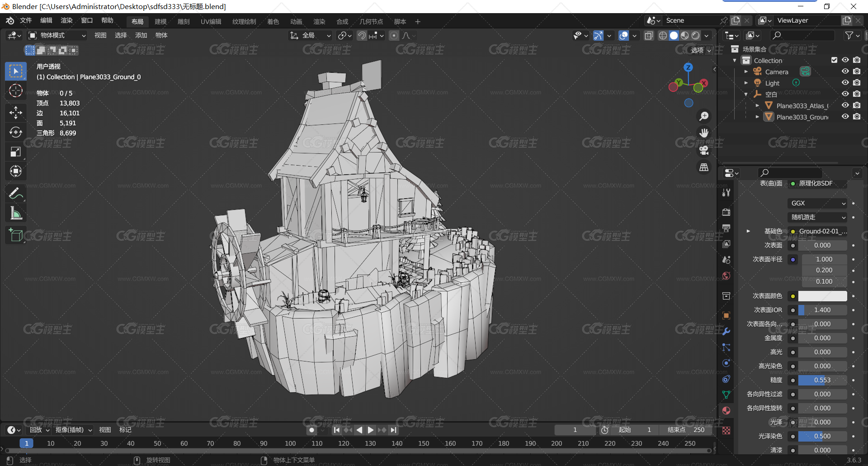
Task: Select the Select Box tool
Action: pyautogui.click(x=16, y=71)
